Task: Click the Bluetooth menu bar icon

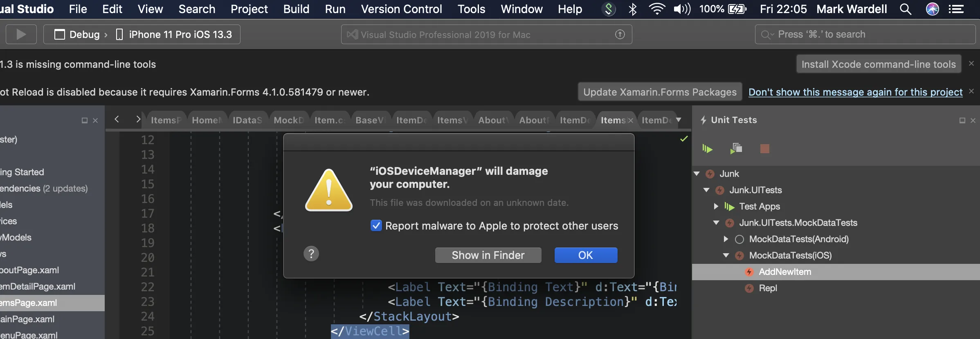Action: 633,9
